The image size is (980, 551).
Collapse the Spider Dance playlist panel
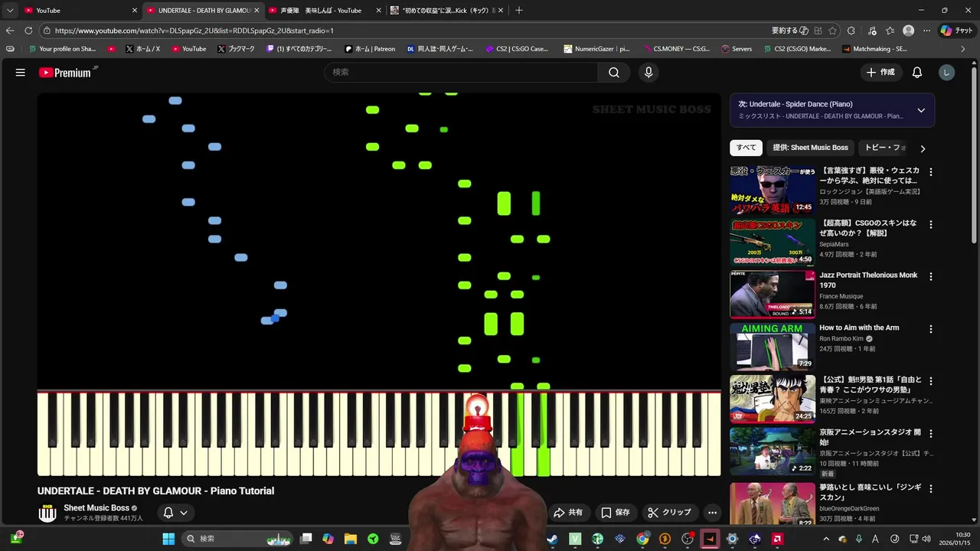click(x=921, y=110)
